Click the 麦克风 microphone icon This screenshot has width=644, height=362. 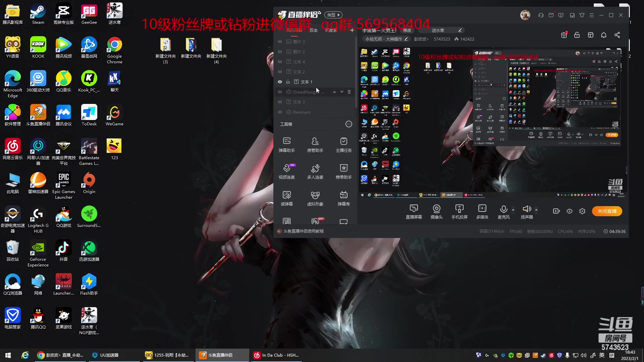click(x=503, y=209)
